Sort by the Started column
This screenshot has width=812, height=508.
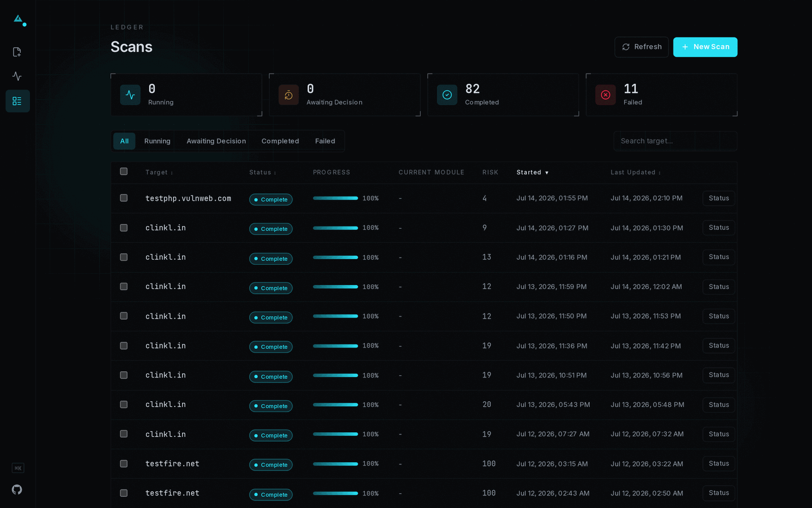(532, 173)
